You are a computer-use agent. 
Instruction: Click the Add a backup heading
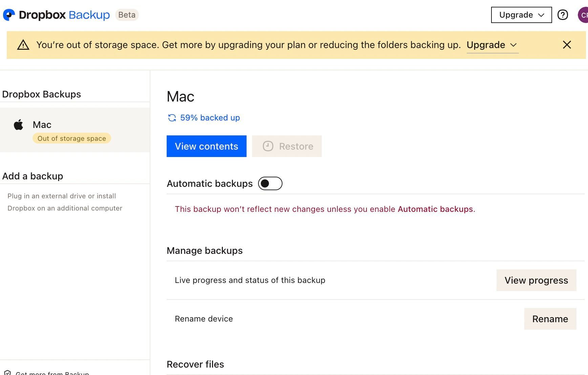tap(33, 176)
